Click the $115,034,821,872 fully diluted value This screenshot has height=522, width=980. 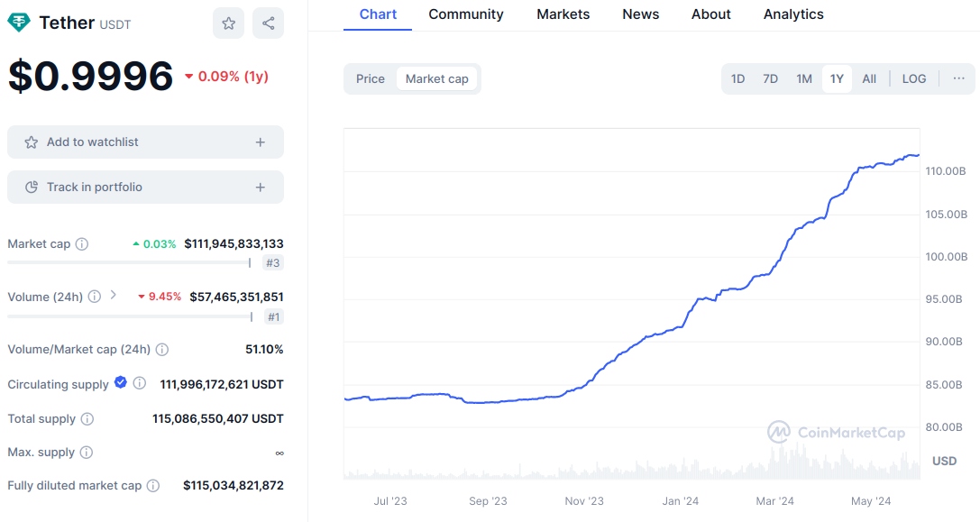click(234, 486)
